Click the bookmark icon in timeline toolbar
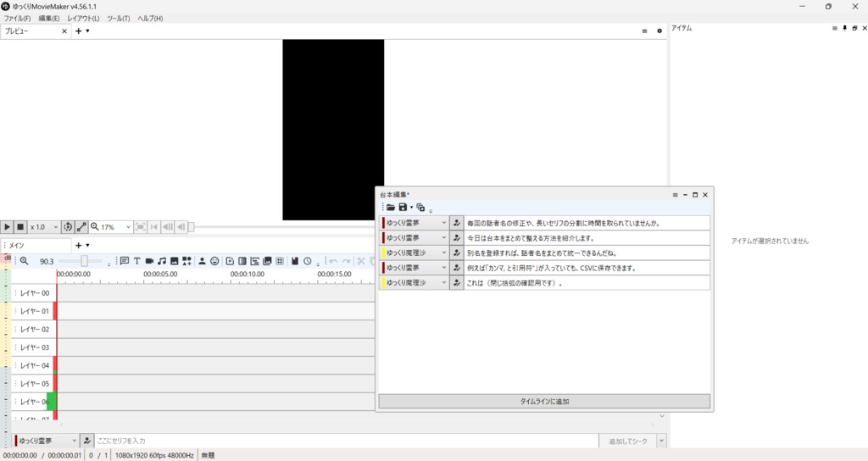 click(x=295, y=261)
